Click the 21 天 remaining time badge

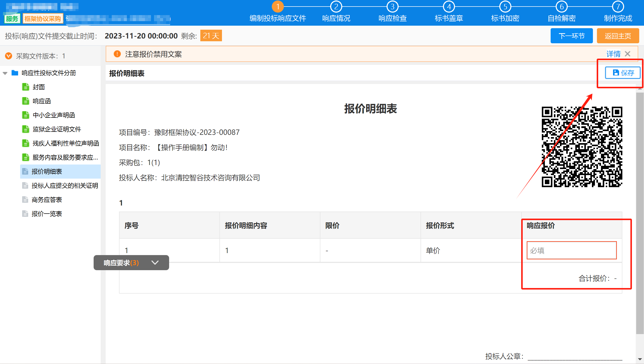(211, 36)
